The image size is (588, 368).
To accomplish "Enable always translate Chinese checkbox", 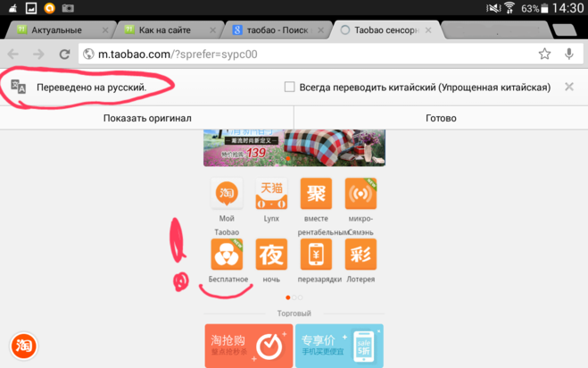I will (x=289, y=88).
